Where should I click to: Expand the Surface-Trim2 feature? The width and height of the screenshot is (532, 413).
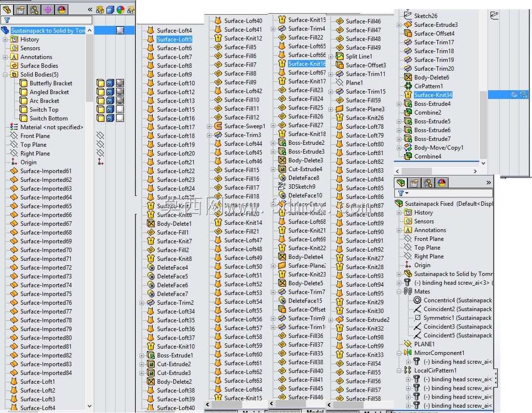(x=142, y=303)
